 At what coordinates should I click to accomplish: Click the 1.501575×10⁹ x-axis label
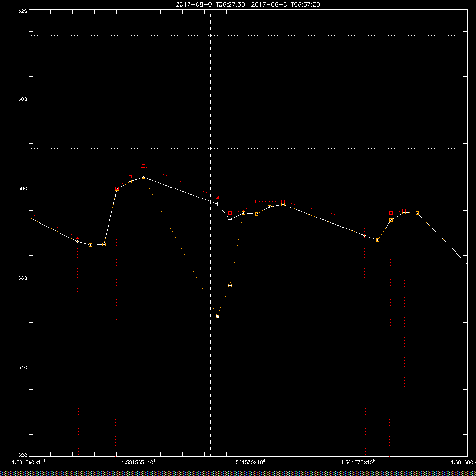358,462
